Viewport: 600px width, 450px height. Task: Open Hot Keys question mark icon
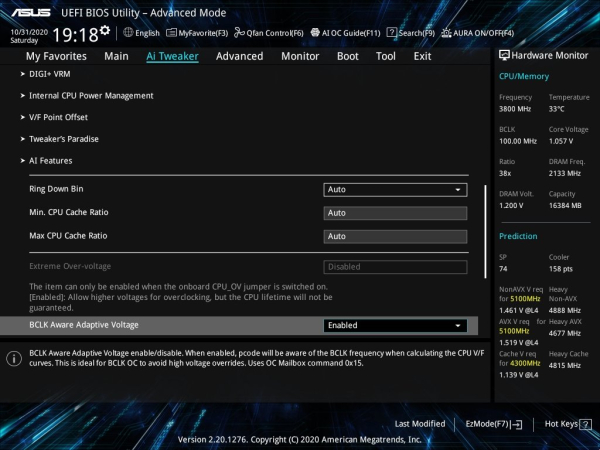(585, 424)
